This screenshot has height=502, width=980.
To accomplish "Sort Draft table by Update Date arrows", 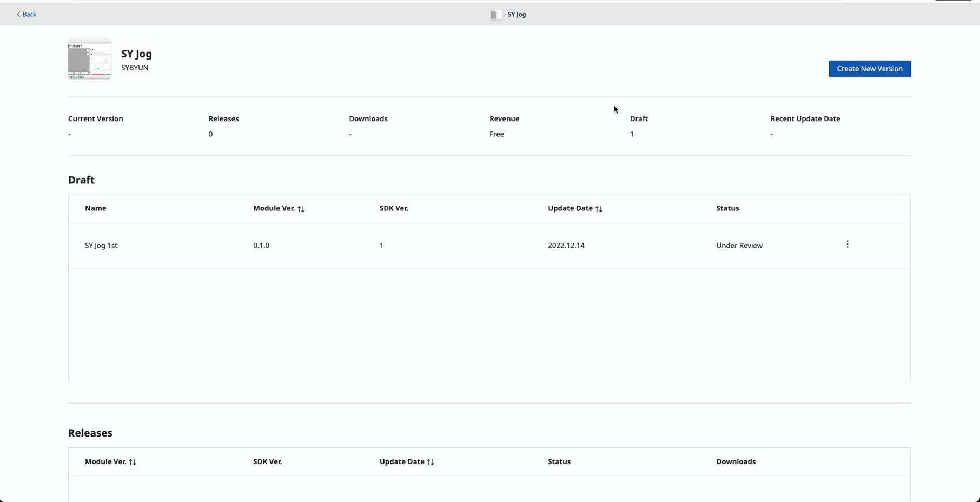I will 599,209.
